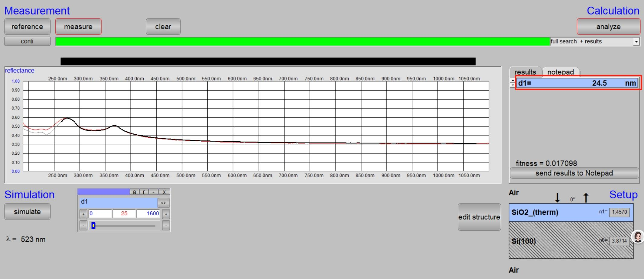Click the avatar icon near Si(100) layer

[x=638, y=237]
